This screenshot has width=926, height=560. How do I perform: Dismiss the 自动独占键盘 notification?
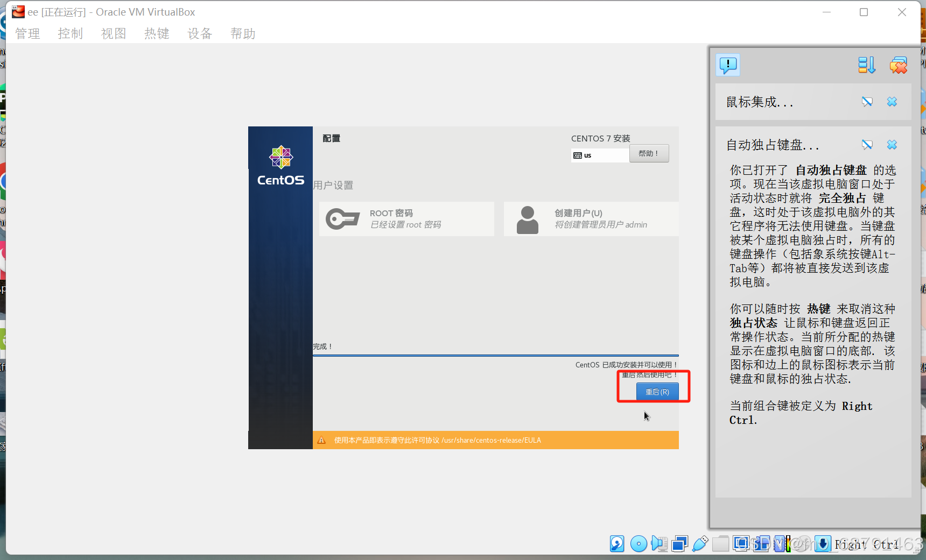[x=892, y=145]
